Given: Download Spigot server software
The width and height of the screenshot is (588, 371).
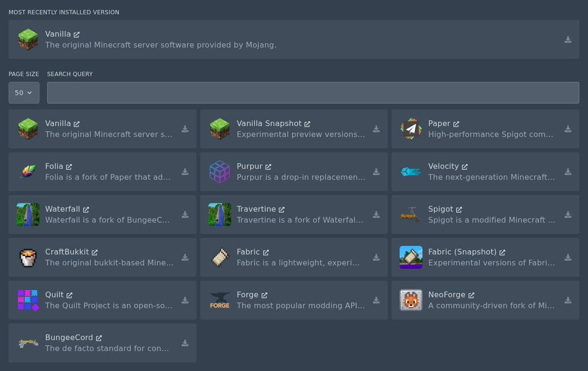Looking at the screenshot, I should click(x=568, y=215).
